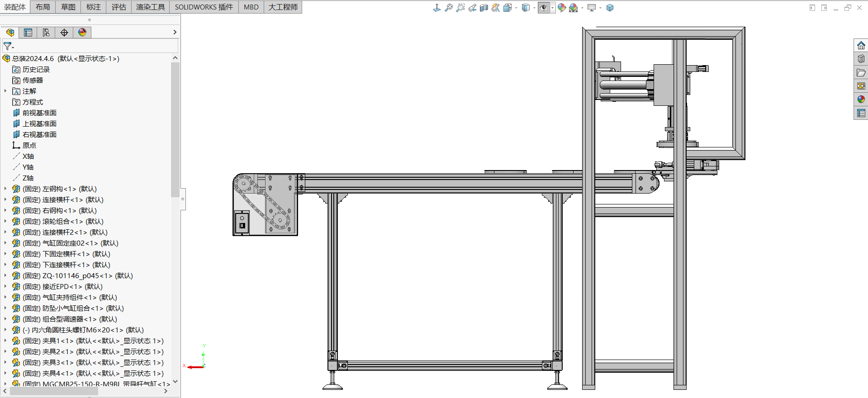
Task: Select the 原点 origin item
Action: point(29,145)
